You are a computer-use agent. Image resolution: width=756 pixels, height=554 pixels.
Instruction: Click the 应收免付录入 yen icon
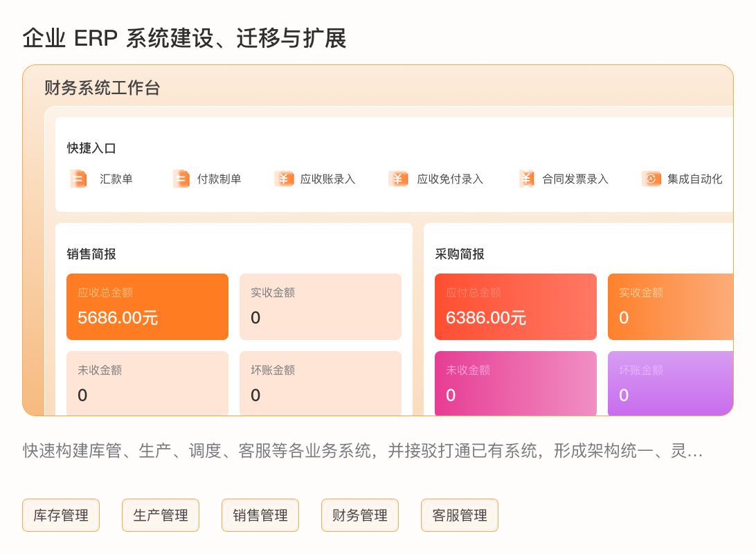pos(398,179)
